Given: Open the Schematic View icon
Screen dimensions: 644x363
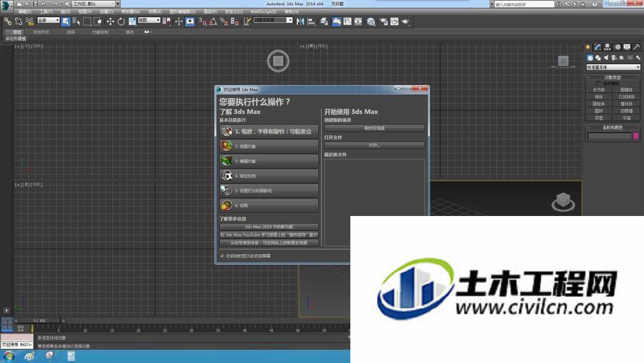Looking at the screenshot, I should tap(358, 21).
